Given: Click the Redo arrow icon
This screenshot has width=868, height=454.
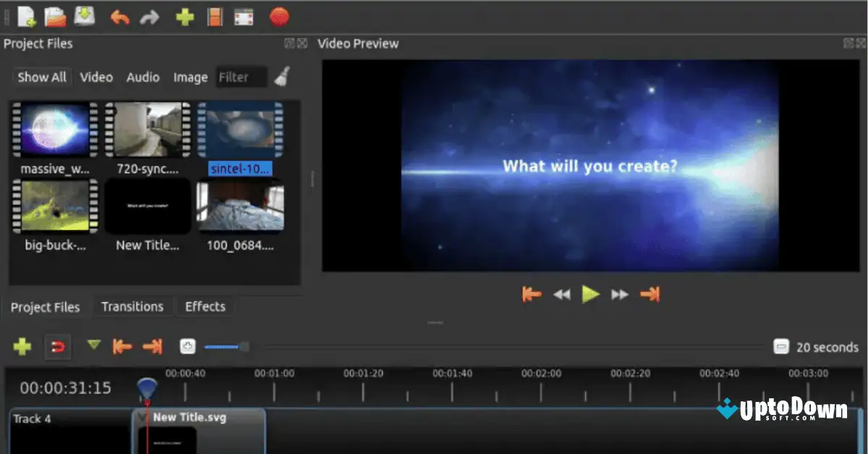Looking at the screenshot, I should [150, 15].
